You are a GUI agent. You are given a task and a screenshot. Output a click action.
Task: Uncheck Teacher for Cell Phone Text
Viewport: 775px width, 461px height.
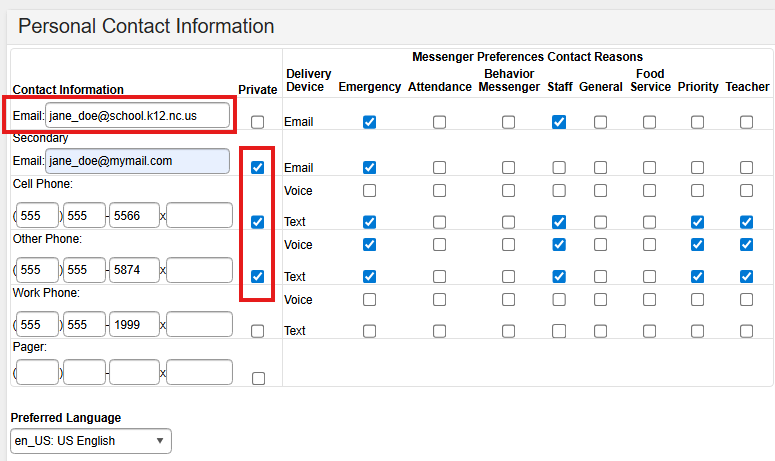tap(747, 222)
